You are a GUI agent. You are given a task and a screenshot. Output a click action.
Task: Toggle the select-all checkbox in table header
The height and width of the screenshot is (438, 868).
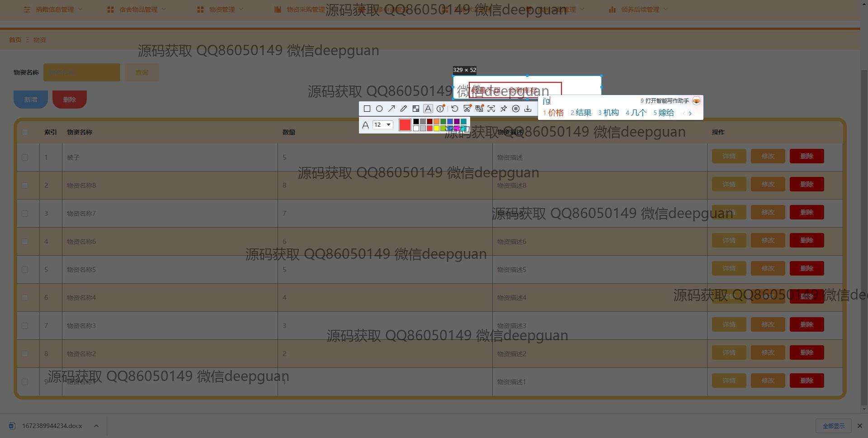[x=25, y=132]
